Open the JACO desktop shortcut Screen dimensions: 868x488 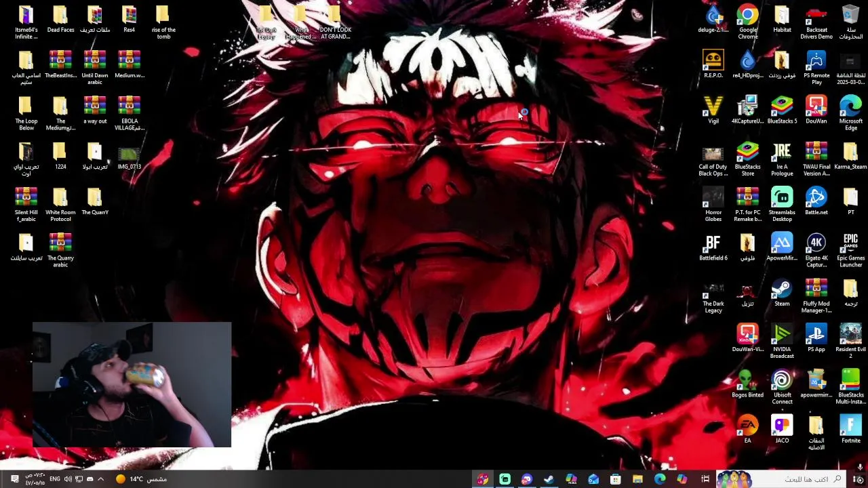point(782,430)
